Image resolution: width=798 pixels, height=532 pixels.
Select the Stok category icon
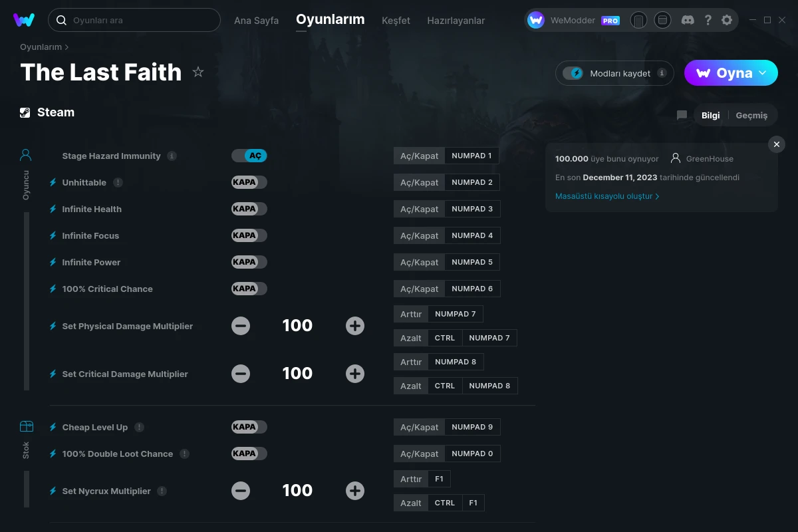click(x=26, y=426)
